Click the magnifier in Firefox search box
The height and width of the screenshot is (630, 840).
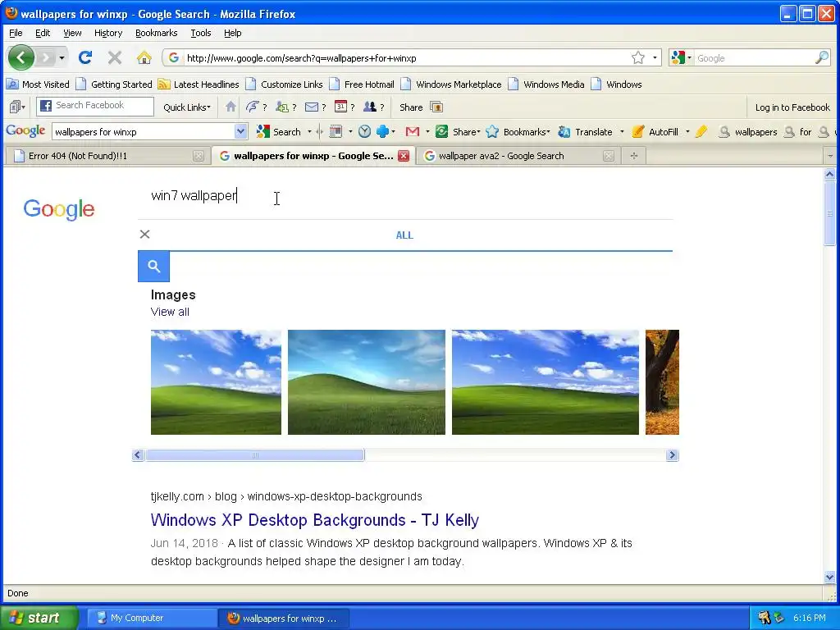pos(822,57)
